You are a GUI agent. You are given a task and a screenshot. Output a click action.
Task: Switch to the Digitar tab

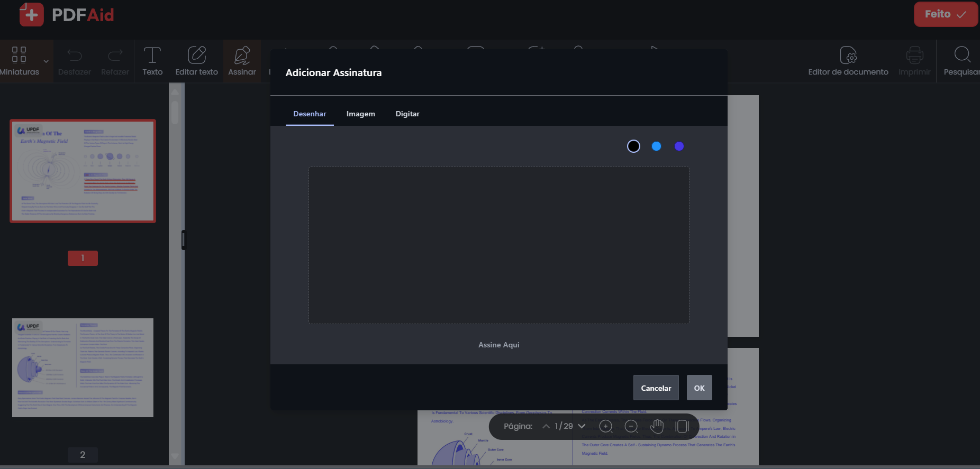coord(407,114)
